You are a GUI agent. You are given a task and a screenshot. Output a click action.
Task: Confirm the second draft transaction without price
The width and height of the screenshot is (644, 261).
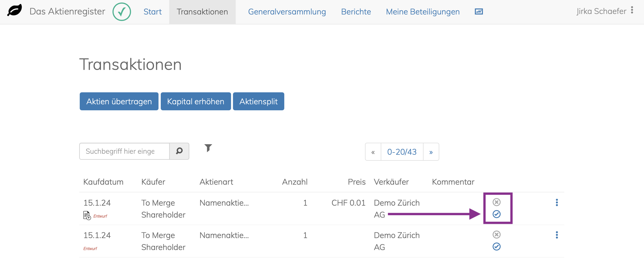[496, 247]
